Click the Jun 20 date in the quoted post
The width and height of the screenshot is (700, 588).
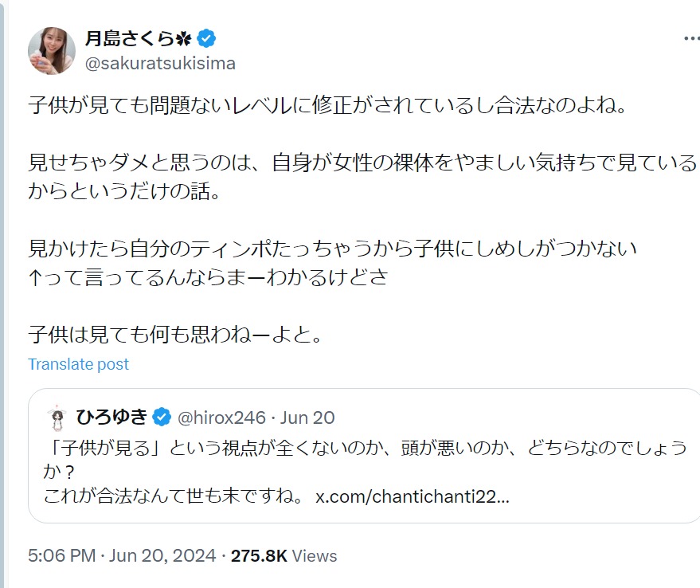[x=307, y=417]
